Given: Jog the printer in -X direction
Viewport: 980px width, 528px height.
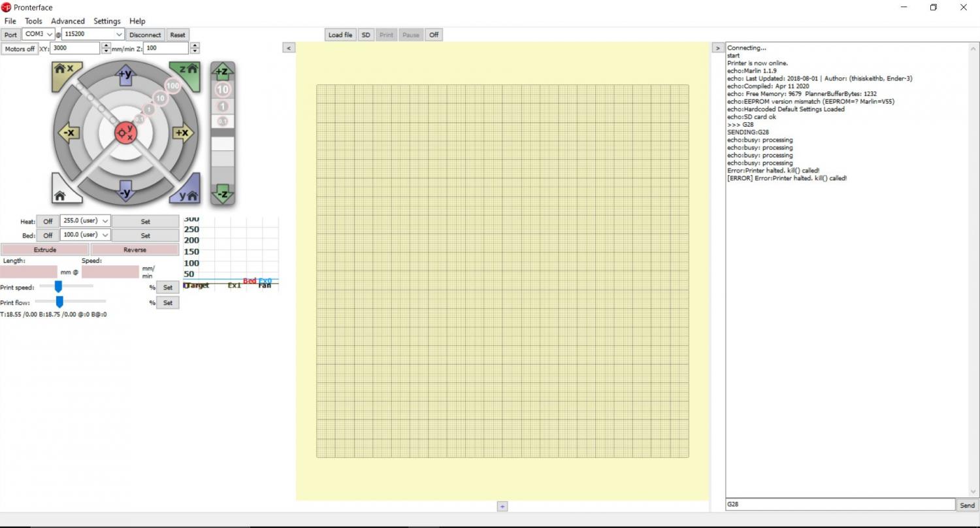Looking at the screenshot, I should (68, 133).
